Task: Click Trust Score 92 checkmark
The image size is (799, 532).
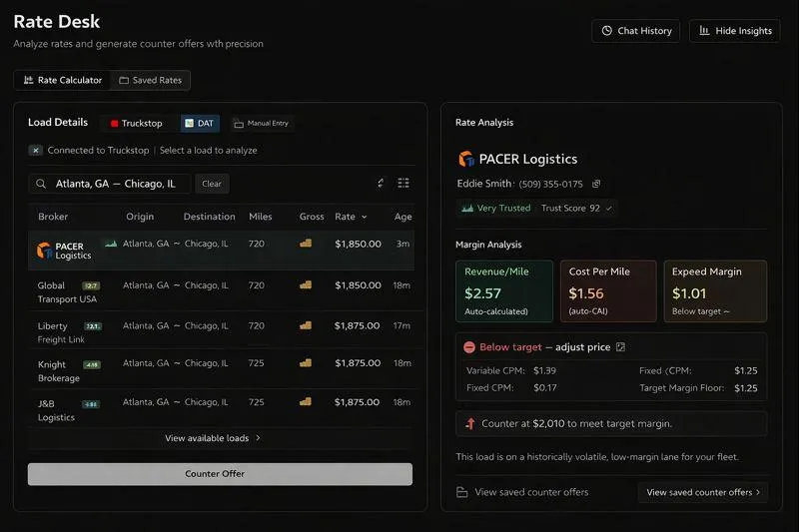Action: 609,209
